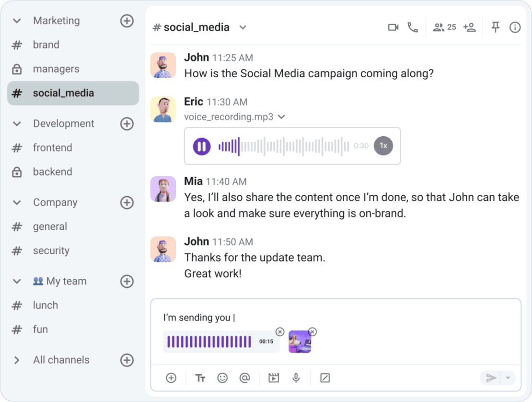Image resolution: width=532 pixels, height=402 pixels.
Task: Switch to the backend channel
Action: (53, 171)
